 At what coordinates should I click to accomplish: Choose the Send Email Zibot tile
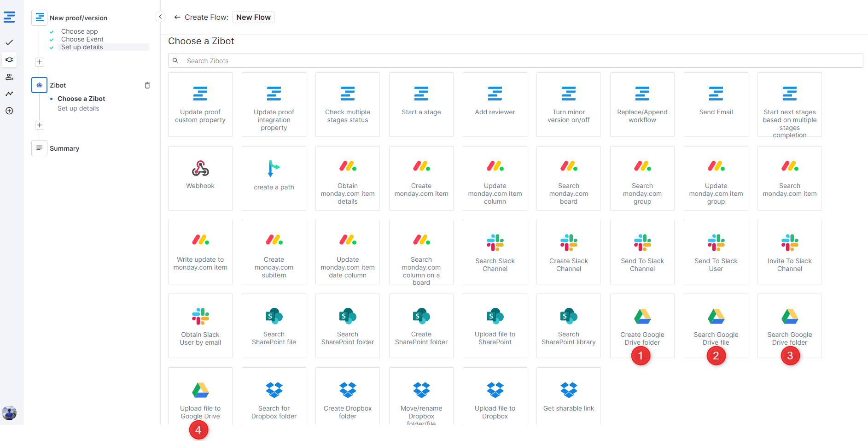(x=716, y=104)
